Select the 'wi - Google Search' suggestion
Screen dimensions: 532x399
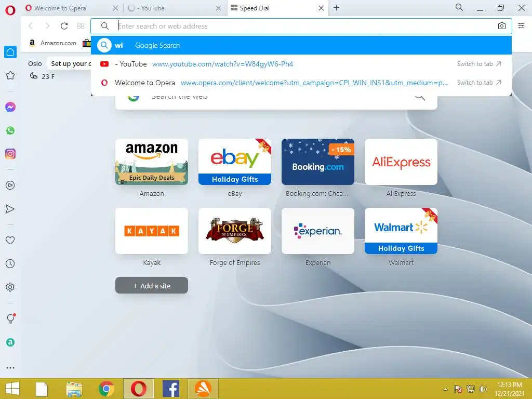click(x=301, y=45)
